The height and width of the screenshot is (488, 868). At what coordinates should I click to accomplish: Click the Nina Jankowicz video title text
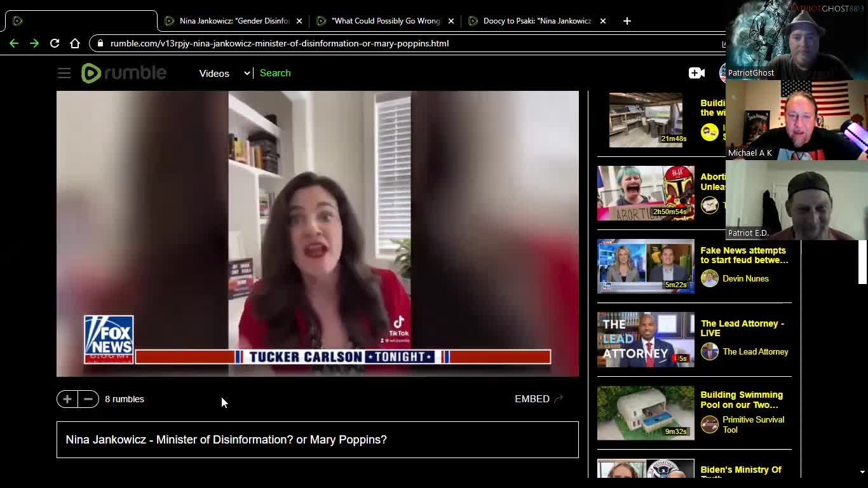click(x=226, y=440)
